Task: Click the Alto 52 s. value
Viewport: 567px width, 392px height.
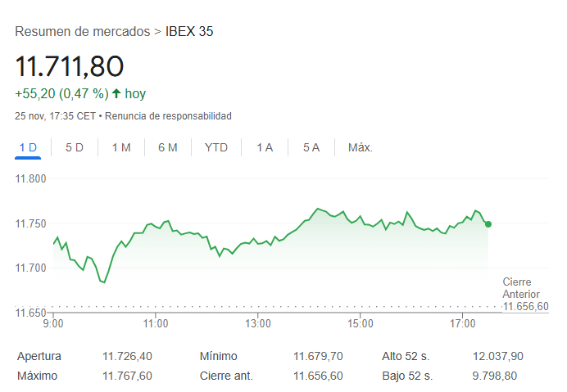Action: point(498,356)
